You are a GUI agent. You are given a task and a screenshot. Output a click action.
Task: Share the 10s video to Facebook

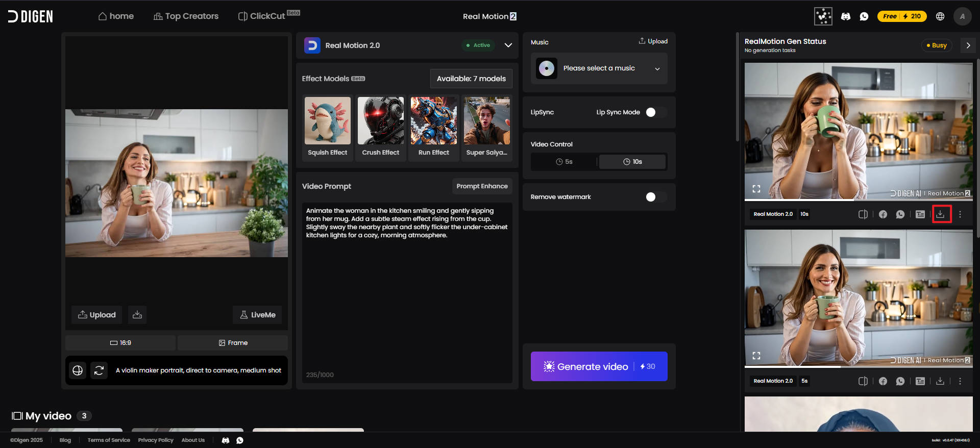tap(883, 214)
